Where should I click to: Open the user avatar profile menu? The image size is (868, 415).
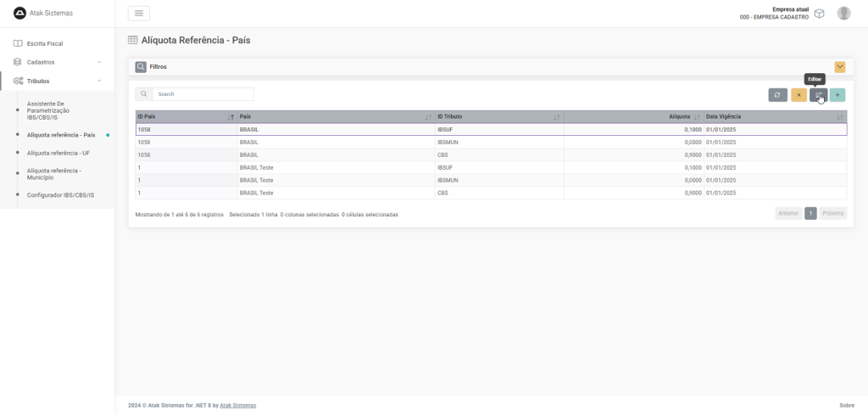tap(843, 13)
